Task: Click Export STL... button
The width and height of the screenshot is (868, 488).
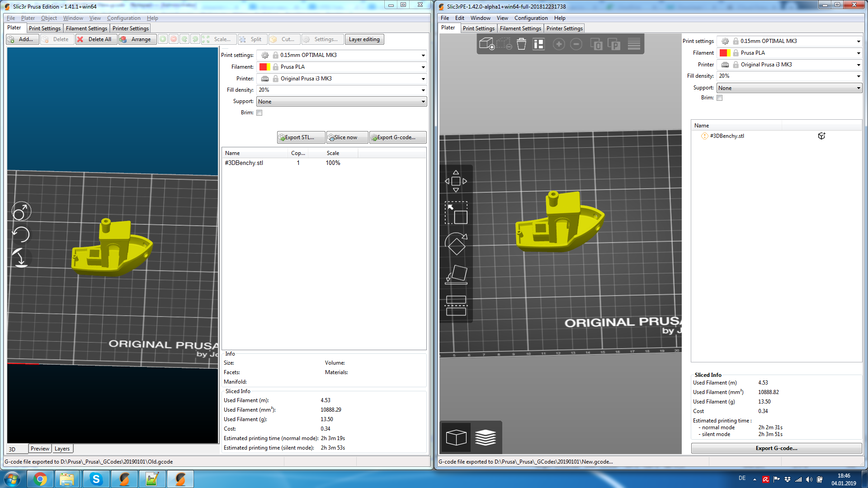Action: pyautogui.click(x=301, y=137)
